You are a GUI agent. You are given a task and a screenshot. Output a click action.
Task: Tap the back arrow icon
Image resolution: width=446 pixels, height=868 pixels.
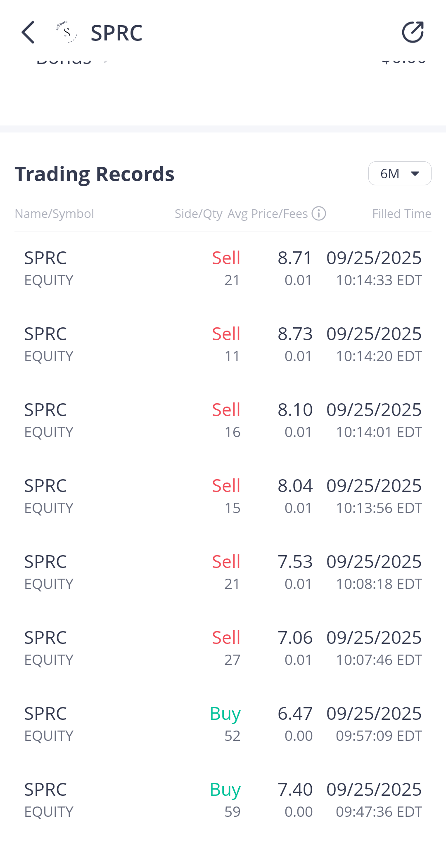tap(28, 32)
